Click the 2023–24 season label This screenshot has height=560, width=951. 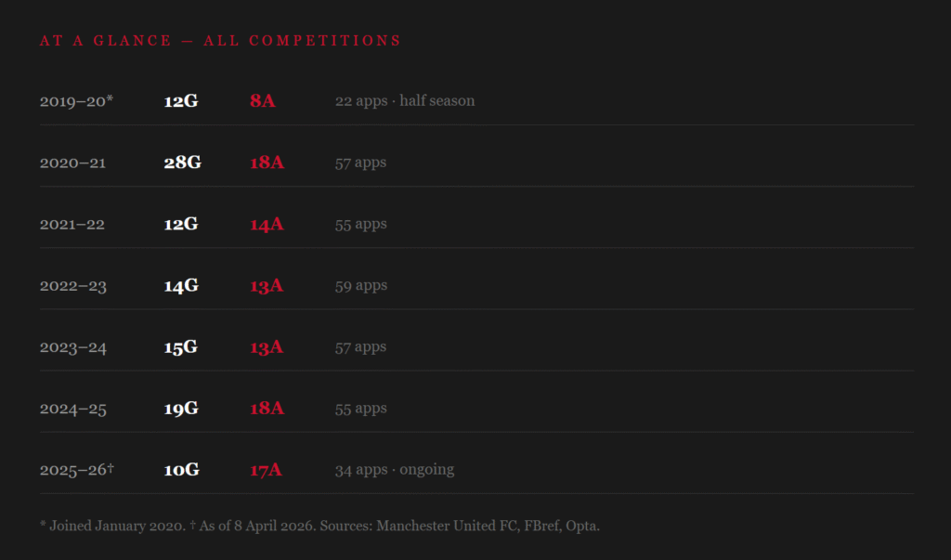pyautogui.click(x=72, y=347)
